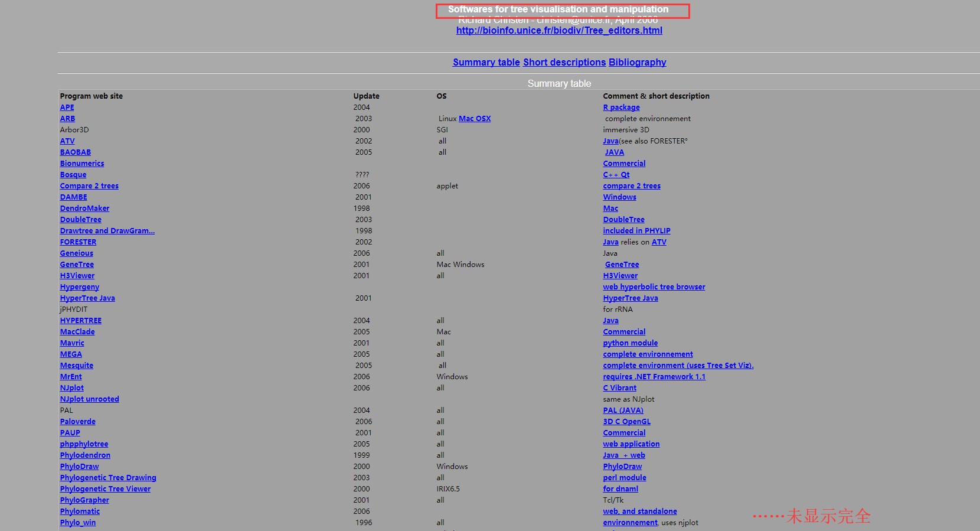Open the Drawtree and DrawGram... link
The height and width of the screenshot is (531, 980).
[107, 231]
